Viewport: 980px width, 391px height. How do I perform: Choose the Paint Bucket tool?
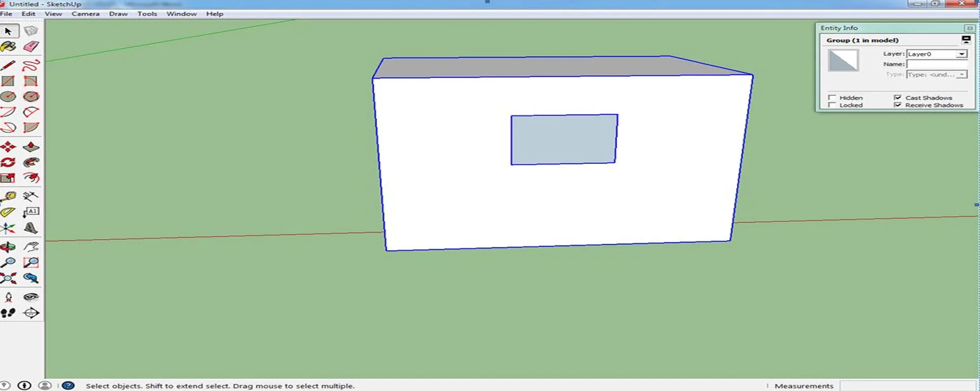click(x=9, y=46)
